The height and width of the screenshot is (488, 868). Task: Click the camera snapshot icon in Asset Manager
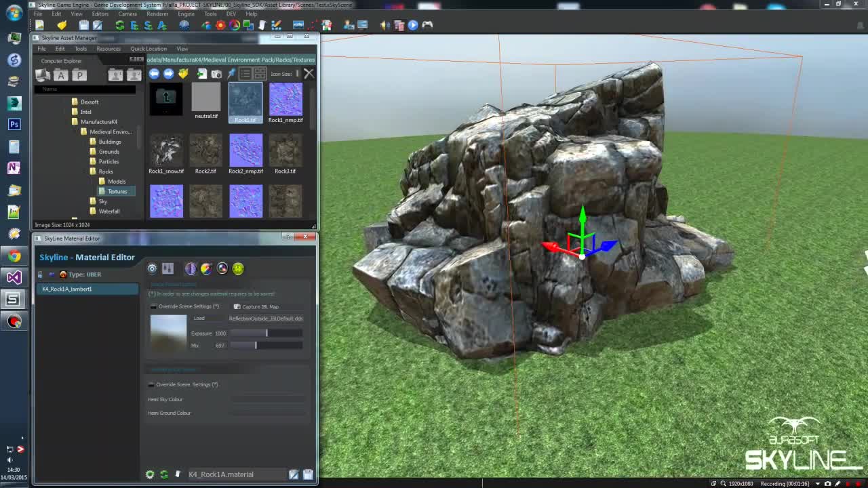coord(216,75)
